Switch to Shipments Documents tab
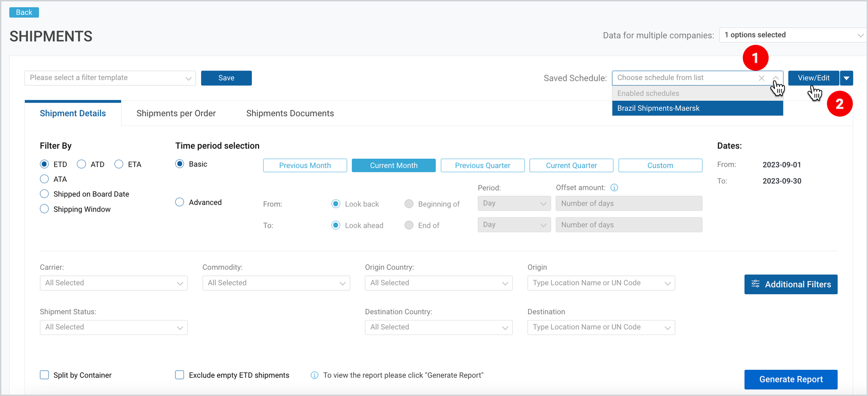The height and width of the screenshot is (396, 868). [290, 113]
